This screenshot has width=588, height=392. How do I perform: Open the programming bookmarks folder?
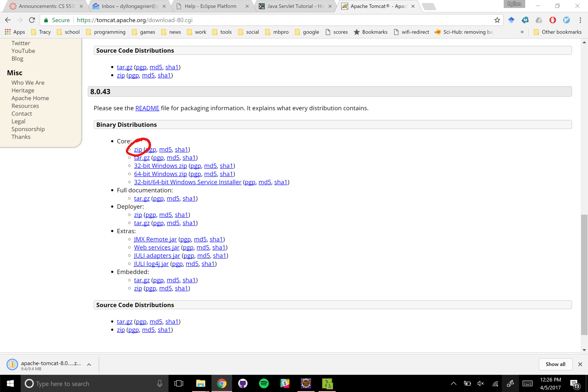point(106,32)
